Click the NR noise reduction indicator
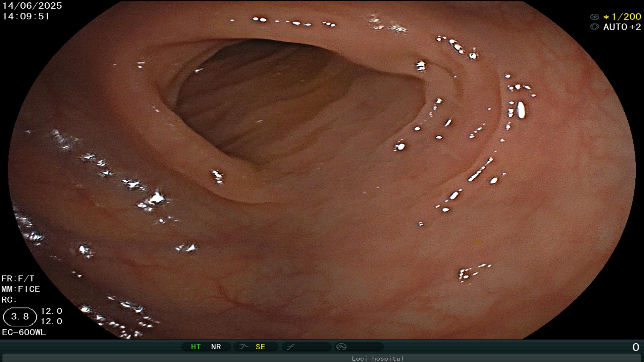Screen dimensions: 644x362 216,347
